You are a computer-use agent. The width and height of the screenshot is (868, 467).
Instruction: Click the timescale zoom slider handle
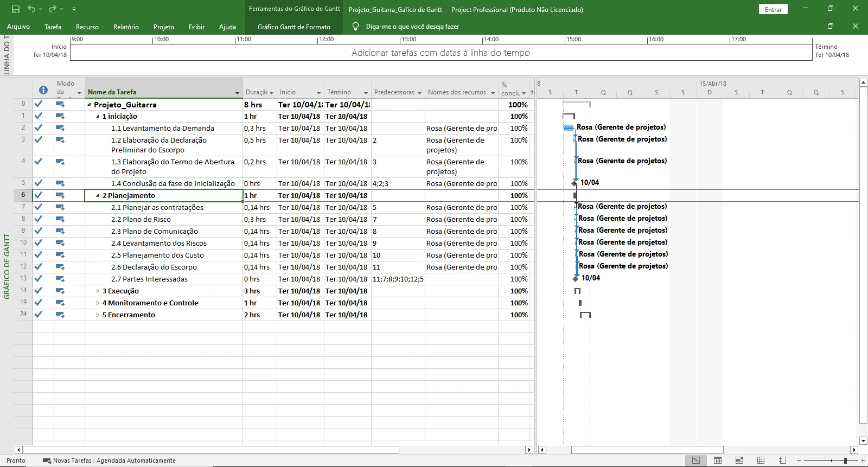[x=845, y=460]
